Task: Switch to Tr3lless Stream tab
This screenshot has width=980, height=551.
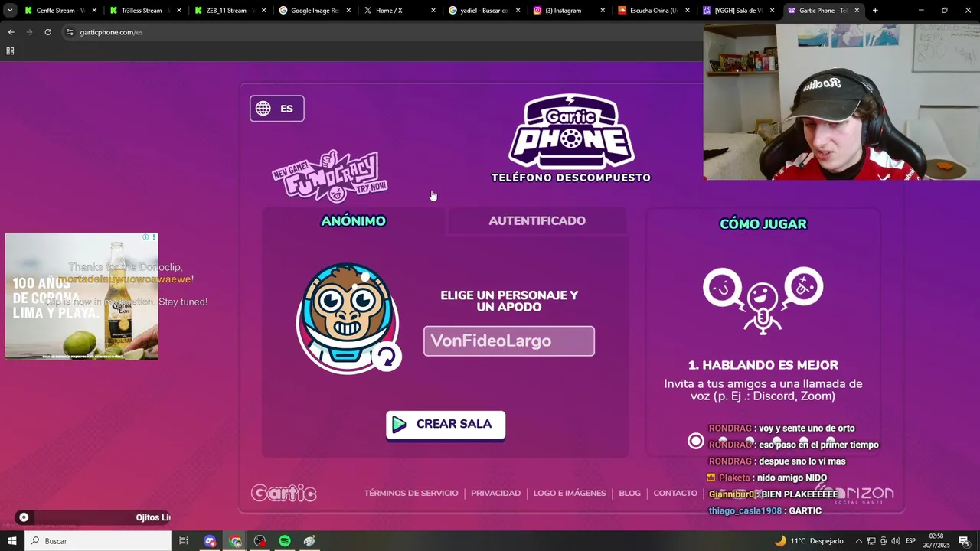Action: pyautogui.click(x=145, y=11)
